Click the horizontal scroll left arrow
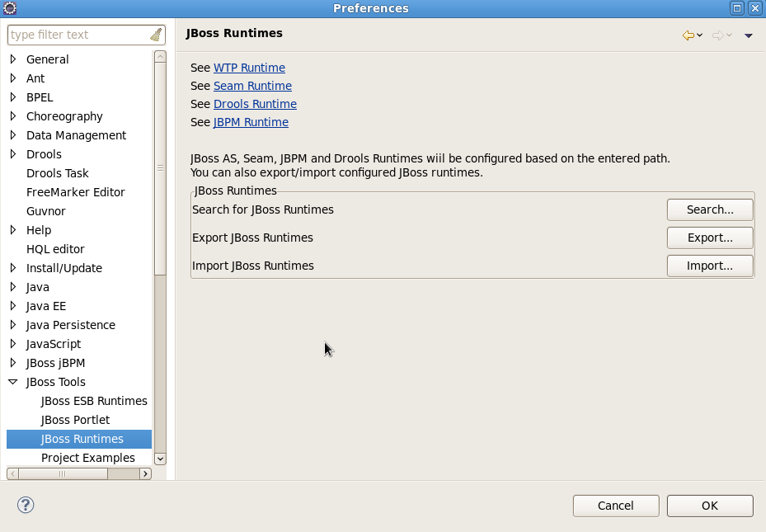 pyautogui.click(x=13, y=474)
